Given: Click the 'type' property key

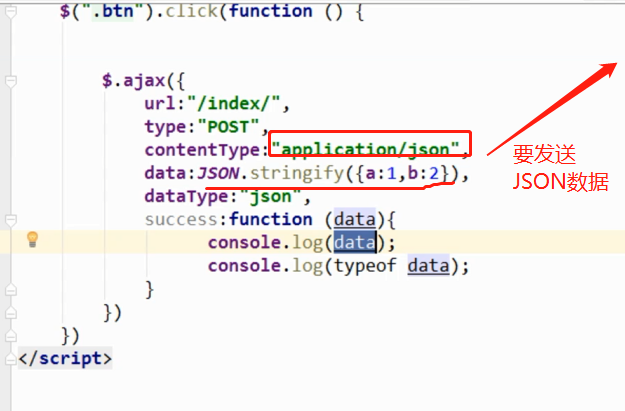Looking at the screenshot, I should tap(165, 128).
